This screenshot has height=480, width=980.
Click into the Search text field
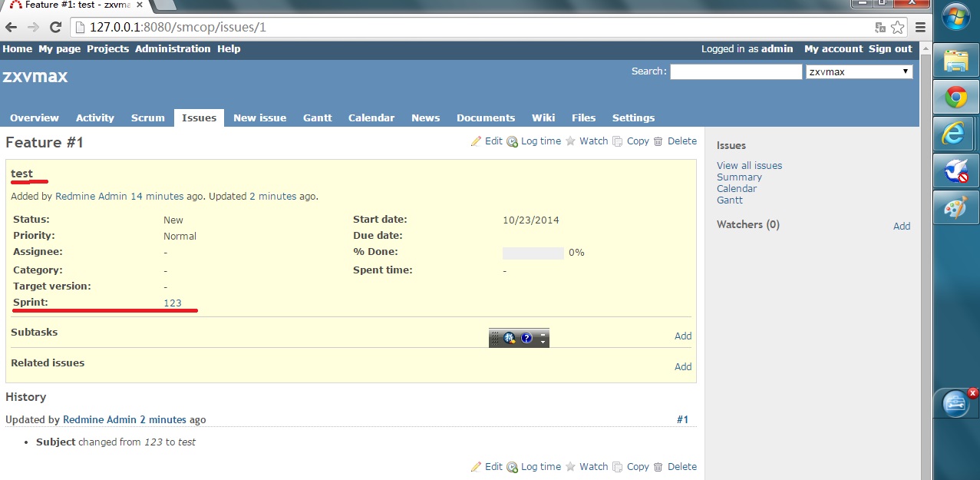point(735,71)
